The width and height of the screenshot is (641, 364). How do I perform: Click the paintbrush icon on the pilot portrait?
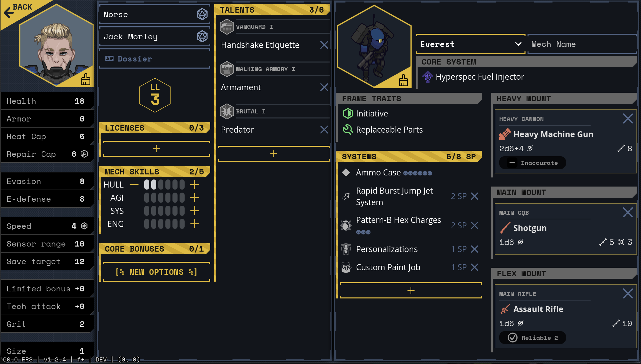click(x=86, y=79)
